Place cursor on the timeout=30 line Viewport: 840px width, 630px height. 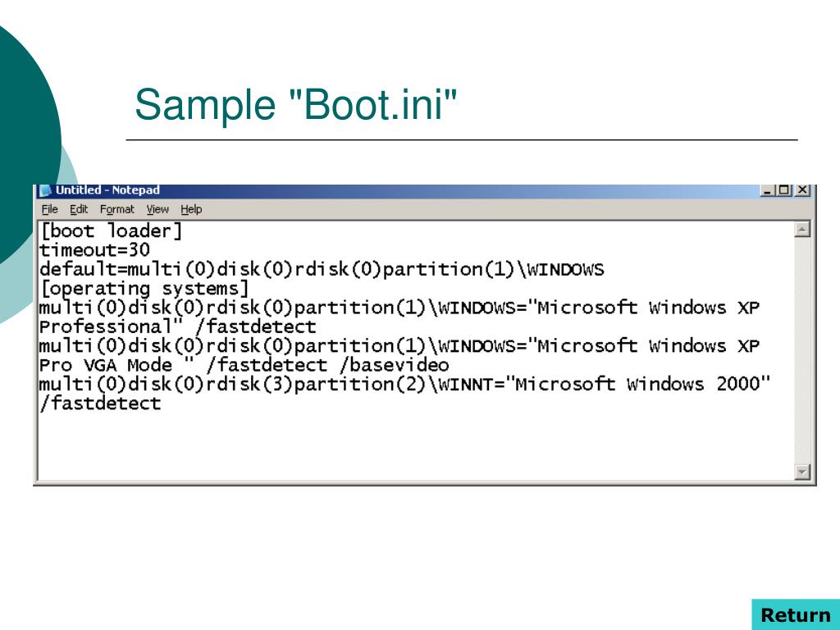[93, 250]
